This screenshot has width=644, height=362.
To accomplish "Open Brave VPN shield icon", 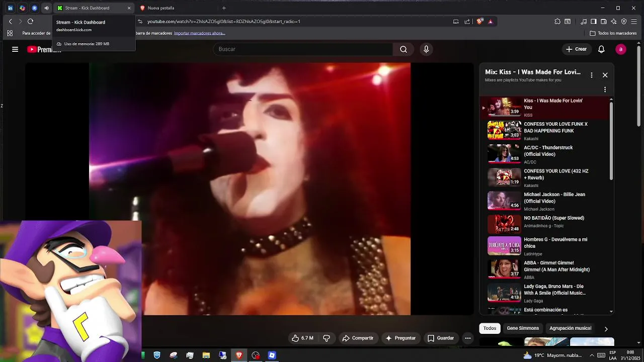I will pyautogui.click(x=624, y=22).
